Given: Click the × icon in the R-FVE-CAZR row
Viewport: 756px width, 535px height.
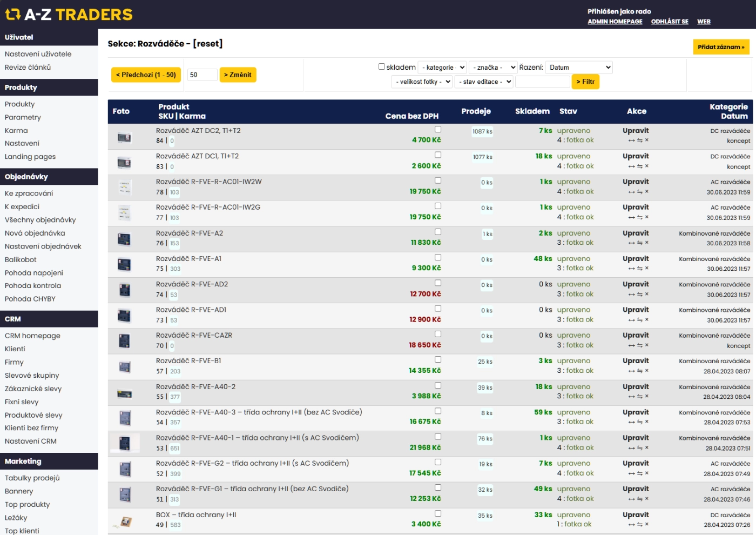Looking at the screenshot, I should pyautogui.click(x=646, y=345).
